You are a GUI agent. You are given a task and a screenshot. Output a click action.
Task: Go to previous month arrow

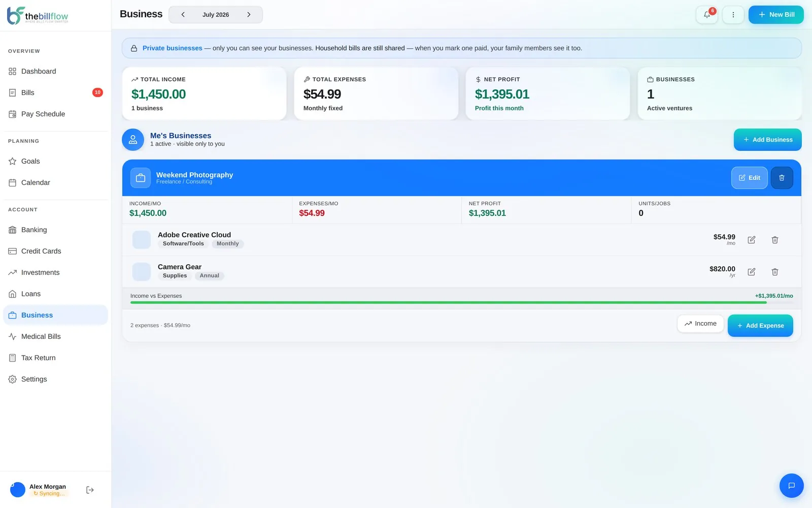point(183,15)
